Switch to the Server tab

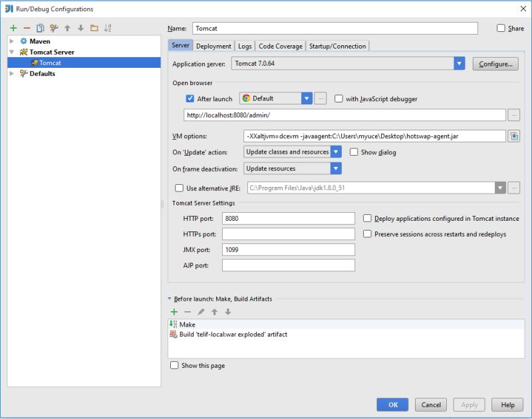pos(180,45)
